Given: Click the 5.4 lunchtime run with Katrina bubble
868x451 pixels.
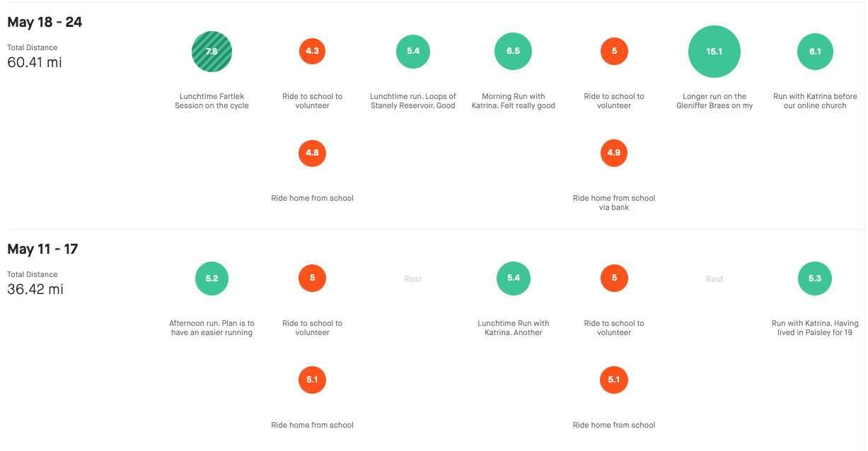Looking at the screenshot, I should click(x=514, y=279).
